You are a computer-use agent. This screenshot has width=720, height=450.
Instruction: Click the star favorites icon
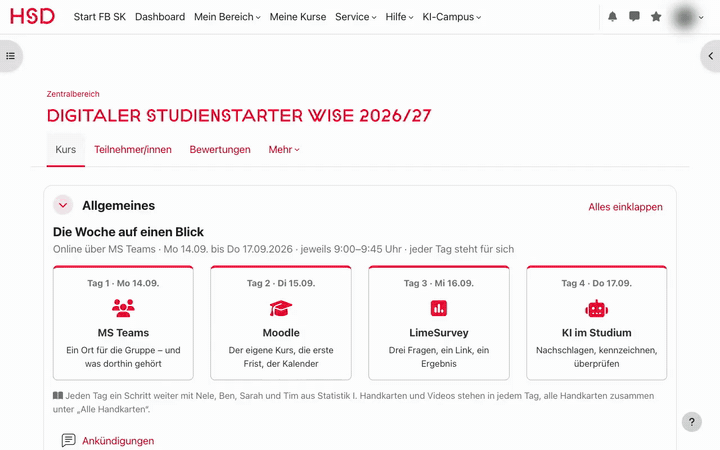656,17
